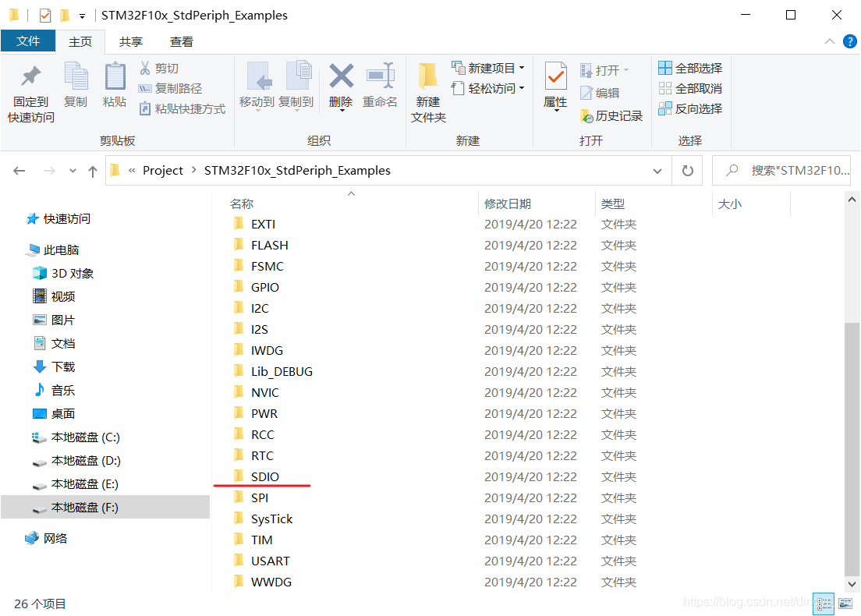Image resolution: width=861 pixels, height=616 pixels.
Task: Click the Cut scissors button
Action: (158, 68)
